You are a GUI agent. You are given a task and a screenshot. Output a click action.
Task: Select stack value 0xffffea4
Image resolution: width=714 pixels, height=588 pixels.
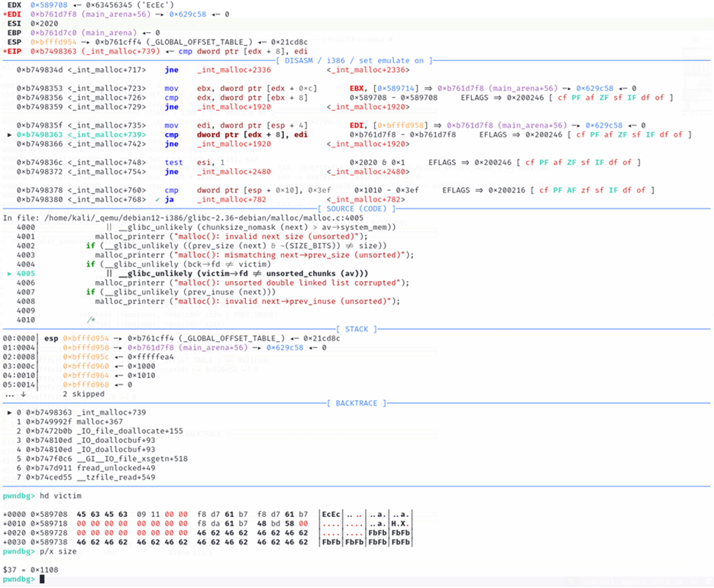pos(150,357)
